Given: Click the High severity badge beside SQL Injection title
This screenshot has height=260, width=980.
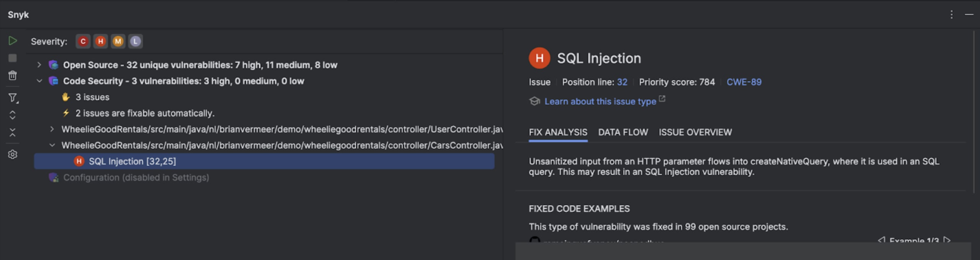Looking at the screenshot, I should (x=539, y=58).
